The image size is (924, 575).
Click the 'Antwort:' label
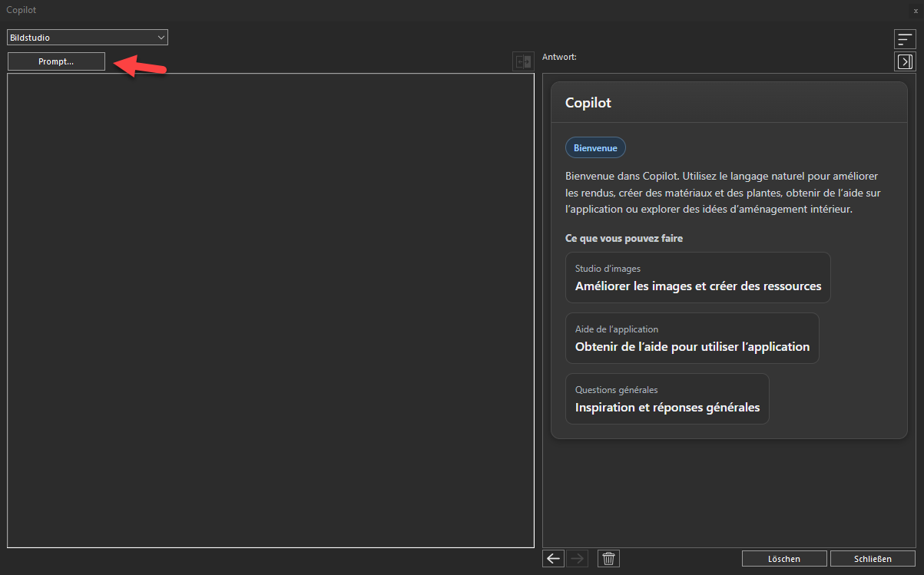click(559, 57)
